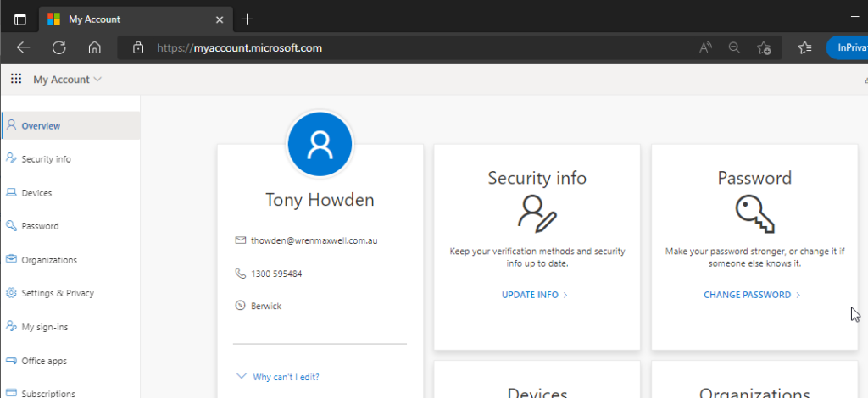
Task: Click the Settings & Privacy gear icon
Action: pyautogui.click(x=11, y=293)
